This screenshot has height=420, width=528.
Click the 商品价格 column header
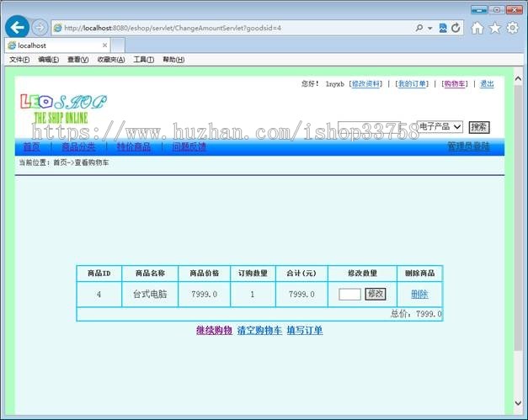204,274
